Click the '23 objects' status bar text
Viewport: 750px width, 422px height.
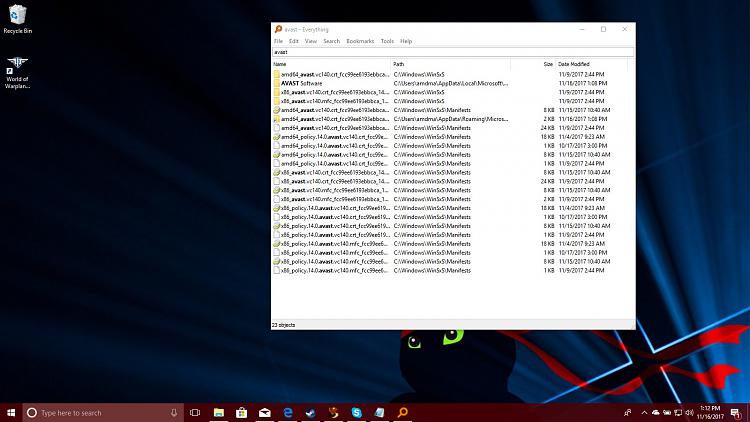click(x=284, y=325)
